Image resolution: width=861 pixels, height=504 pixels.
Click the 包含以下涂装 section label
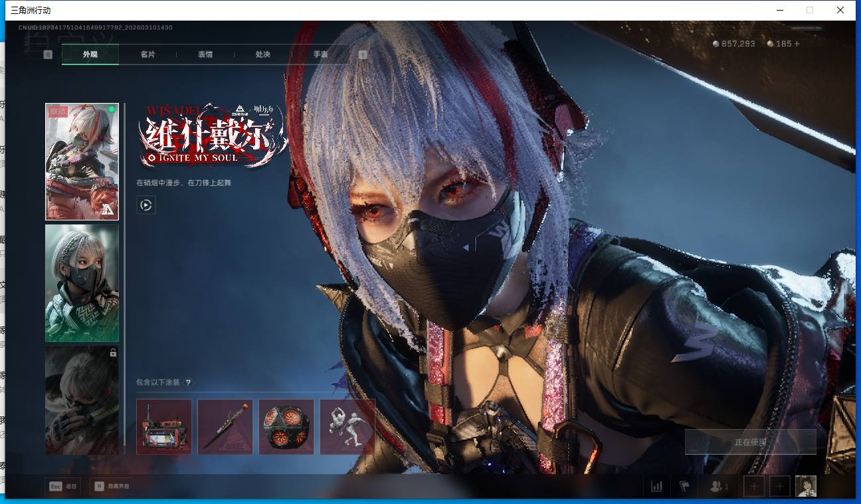[158, 382]
